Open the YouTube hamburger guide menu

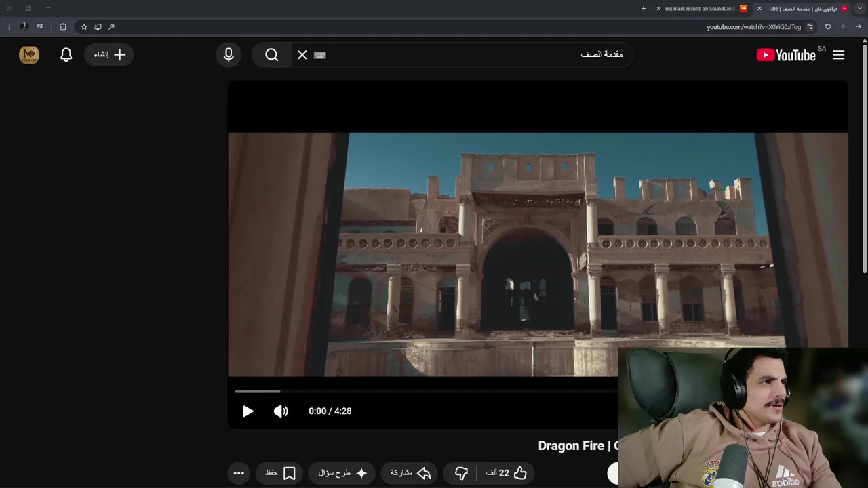pos(839,55)
